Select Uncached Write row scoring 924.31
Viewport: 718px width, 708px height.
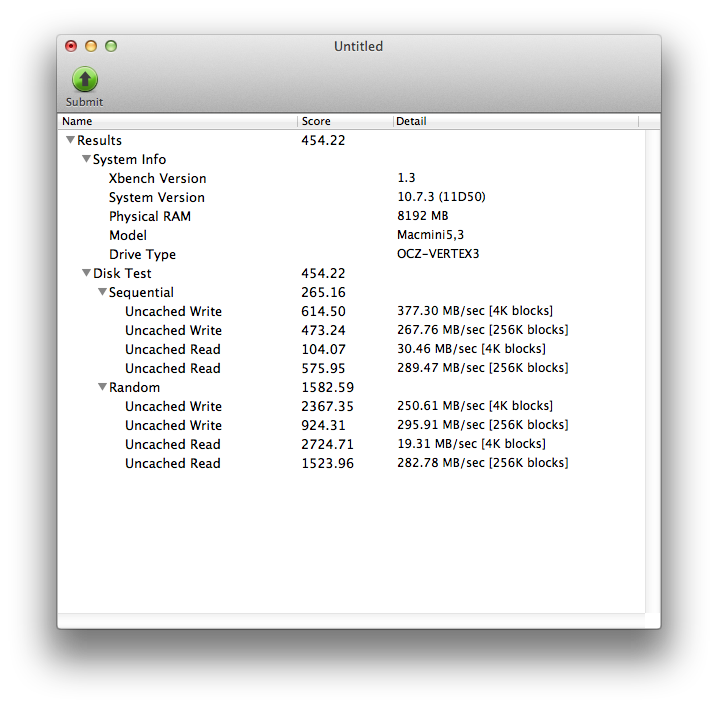click(351, 425)
